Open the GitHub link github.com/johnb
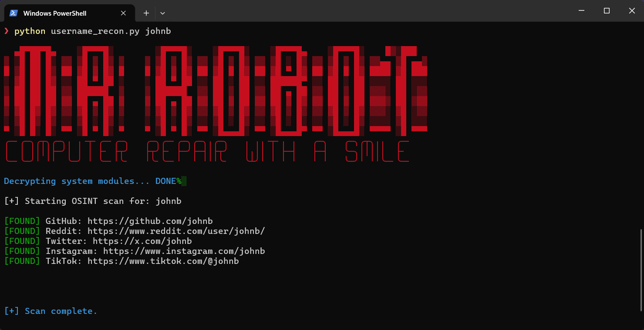Viewport: 644px width, 330px height. pos(150,221)
